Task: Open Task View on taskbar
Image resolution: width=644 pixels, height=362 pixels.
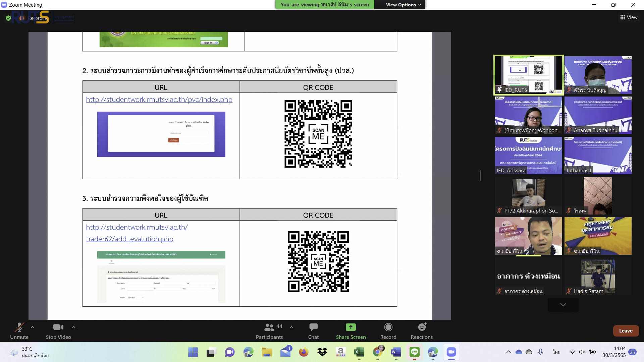Action: [x=211, y=352]
